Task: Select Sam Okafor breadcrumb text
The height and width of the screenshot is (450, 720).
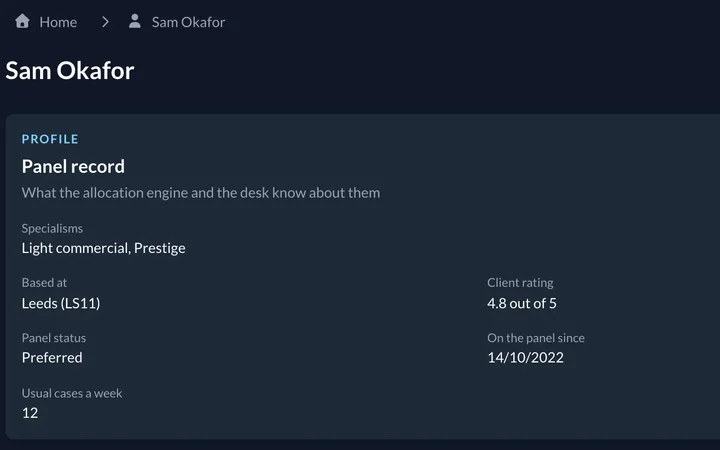Action: (x=188, y=22)
